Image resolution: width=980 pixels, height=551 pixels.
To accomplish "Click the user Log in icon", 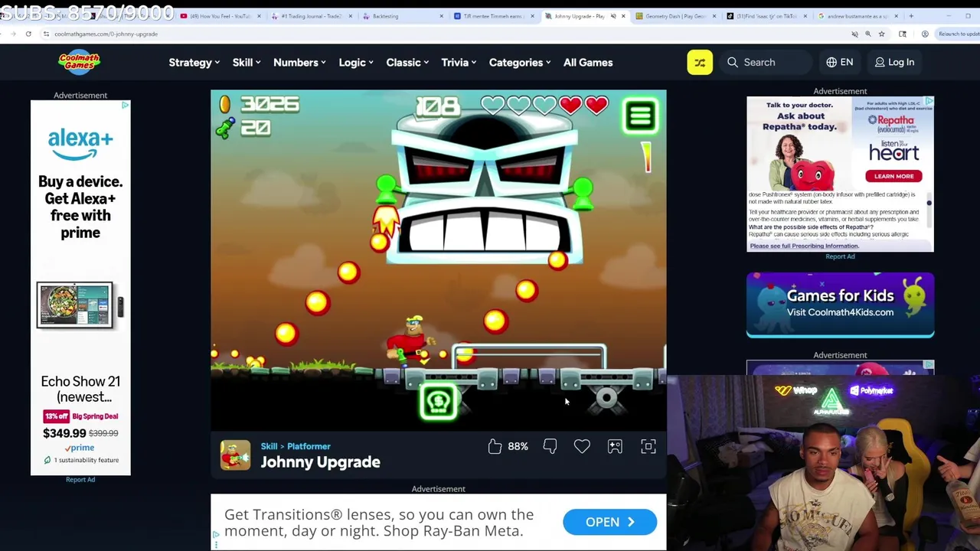I will pyautogui.click(x=880, y=62).
